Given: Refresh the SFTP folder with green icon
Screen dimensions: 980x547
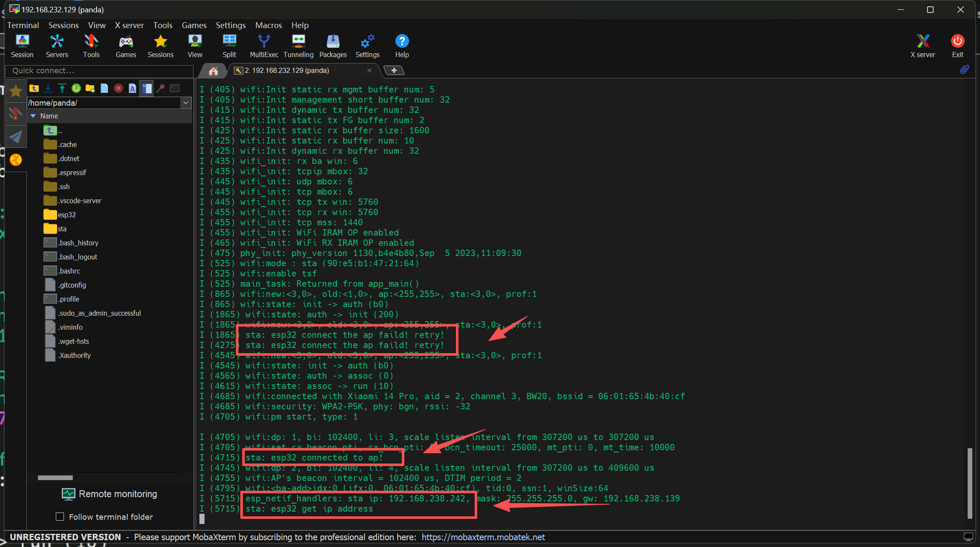Looking at the screenshot, I should click(x=76, y=88).
